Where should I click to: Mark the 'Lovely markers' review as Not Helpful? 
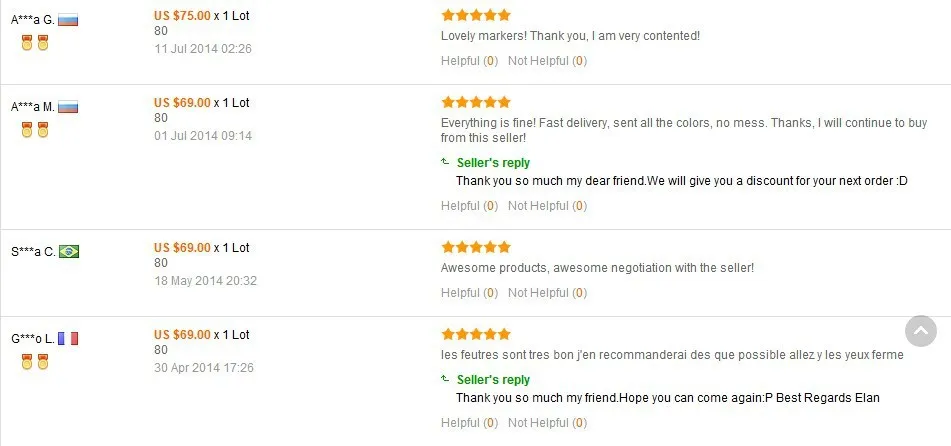pos(548,61)
